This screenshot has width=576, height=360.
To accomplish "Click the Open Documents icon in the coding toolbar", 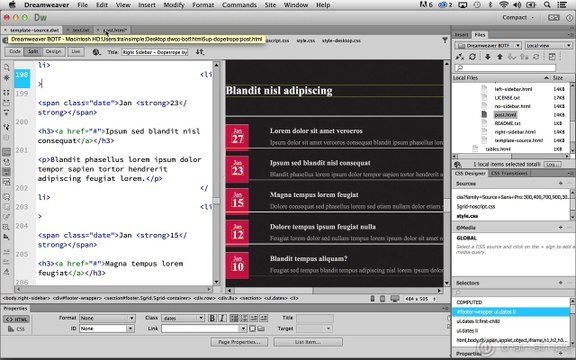I will coord(7,67).
